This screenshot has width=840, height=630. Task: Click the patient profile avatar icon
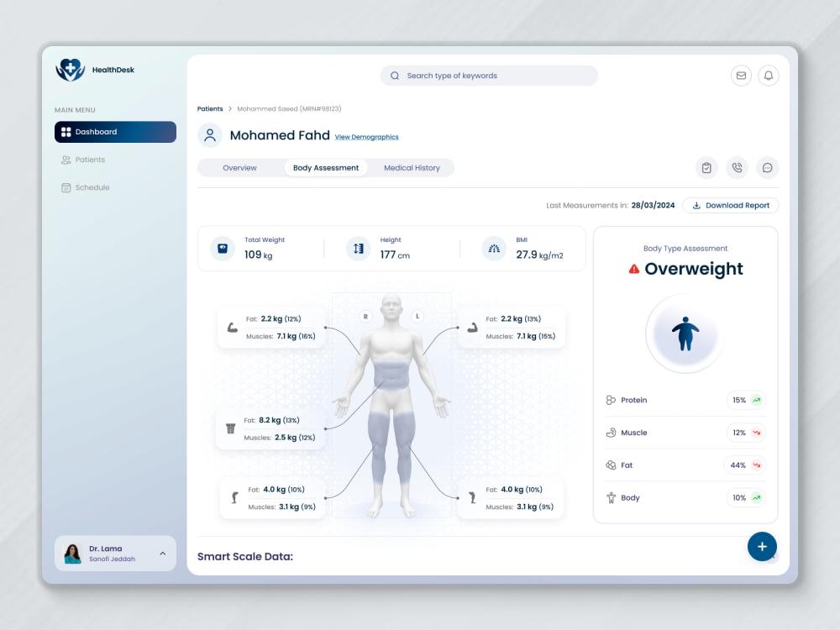point(210,135)
